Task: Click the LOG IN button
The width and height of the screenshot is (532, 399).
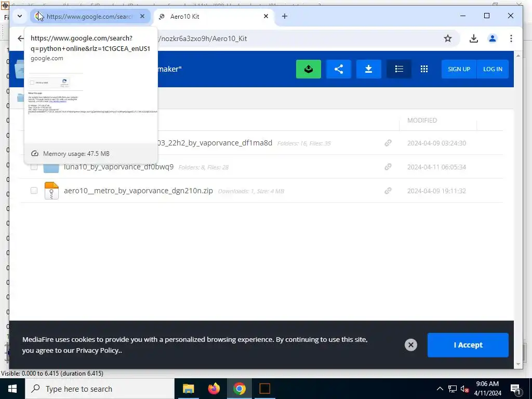Action: click(x=493, y=69)
